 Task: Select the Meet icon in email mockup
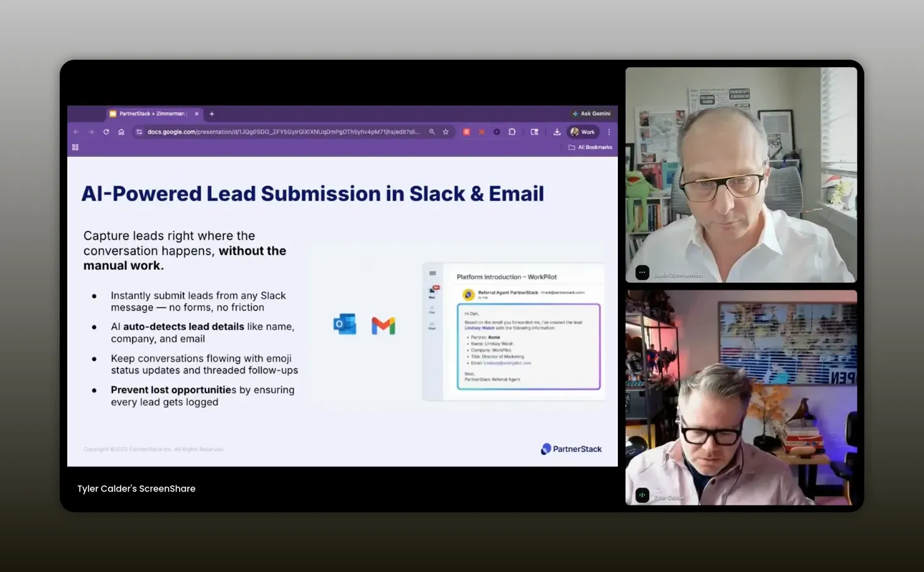click(x=432, y=326)
